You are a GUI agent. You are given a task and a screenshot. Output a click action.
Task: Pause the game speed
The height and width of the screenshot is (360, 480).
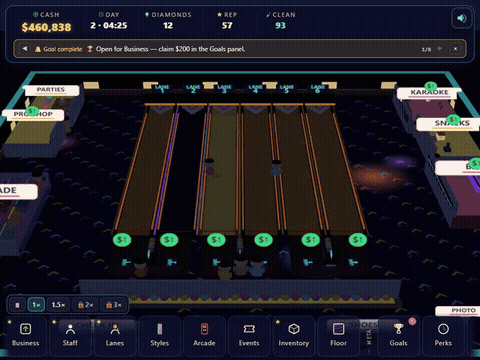tap(17, 305)
